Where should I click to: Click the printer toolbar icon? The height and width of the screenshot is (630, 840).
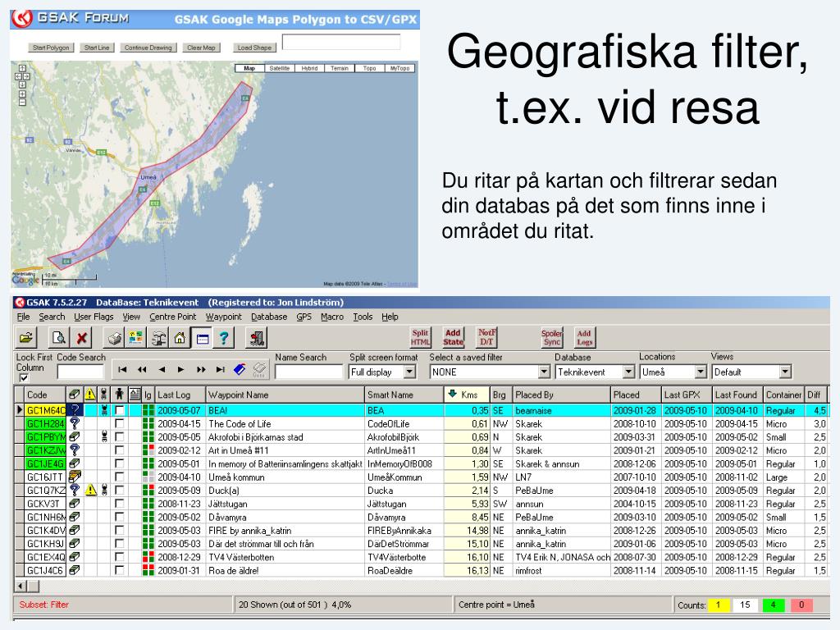click(x=114, y=338)
